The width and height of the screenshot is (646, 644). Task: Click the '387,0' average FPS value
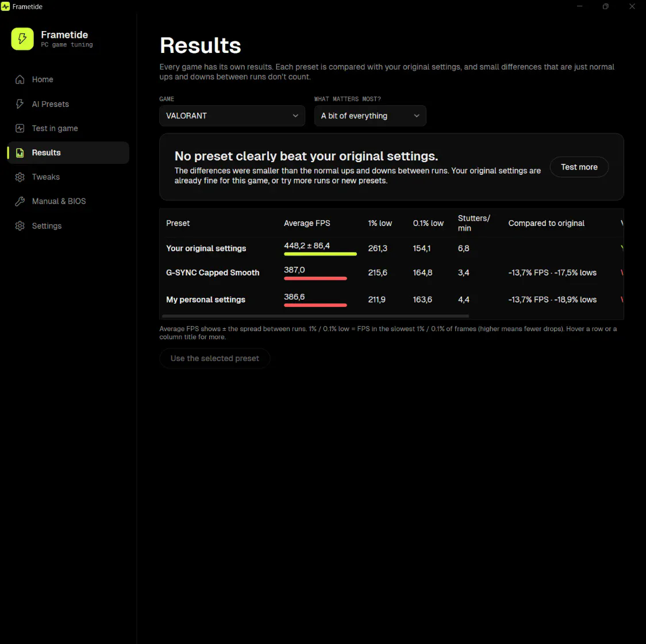click(x=294, y=270)
